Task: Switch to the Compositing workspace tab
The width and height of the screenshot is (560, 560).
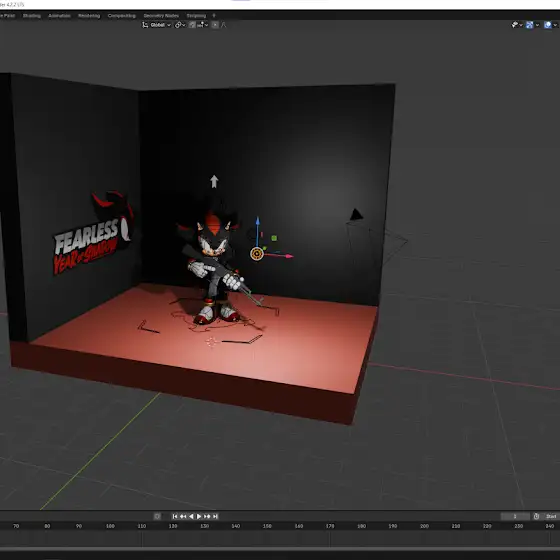Action: point(122,16)
